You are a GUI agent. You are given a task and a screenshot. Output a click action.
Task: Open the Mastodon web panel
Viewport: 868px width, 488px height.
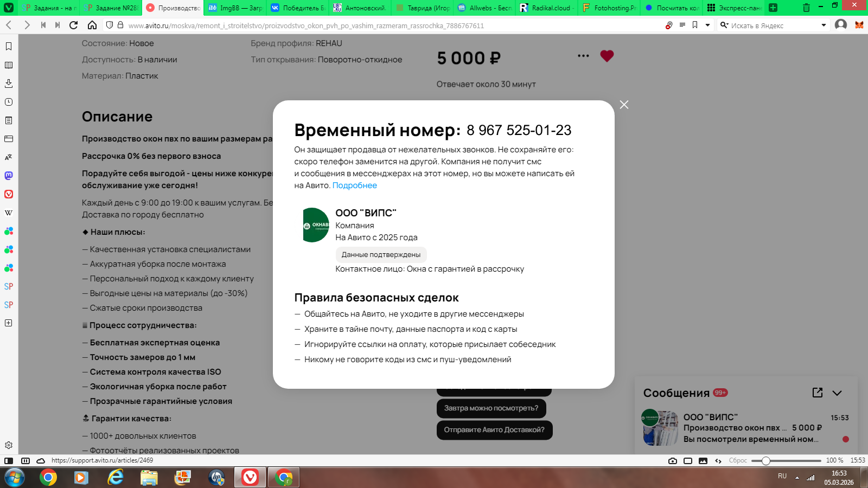(9, 176)
